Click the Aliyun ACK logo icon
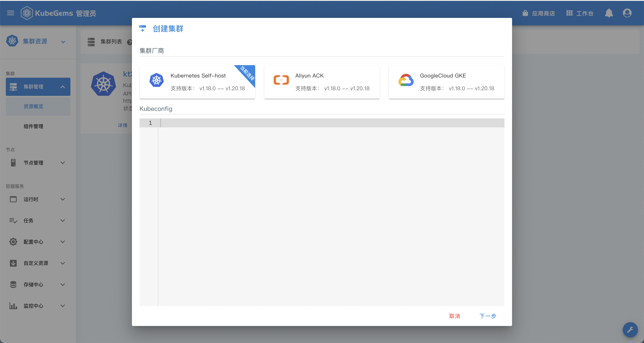The width and height of the screenshot is (644, 343). click(281, 80)
